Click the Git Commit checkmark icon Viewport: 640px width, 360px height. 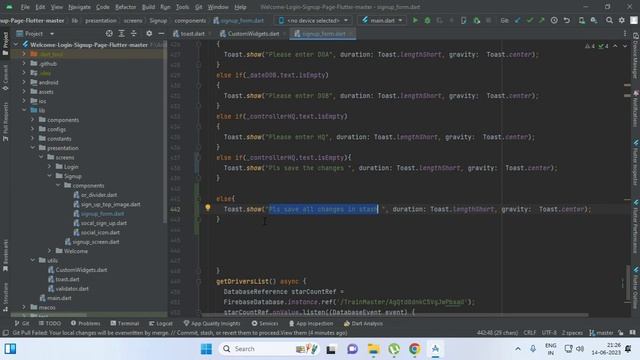pyautogui.click(x=529, y=20)
